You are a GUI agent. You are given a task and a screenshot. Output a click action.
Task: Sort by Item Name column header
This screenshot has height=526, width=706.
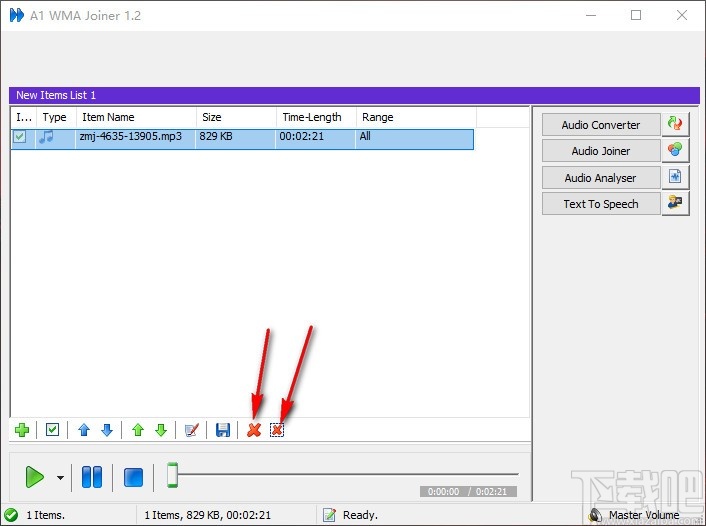point(136,117)
